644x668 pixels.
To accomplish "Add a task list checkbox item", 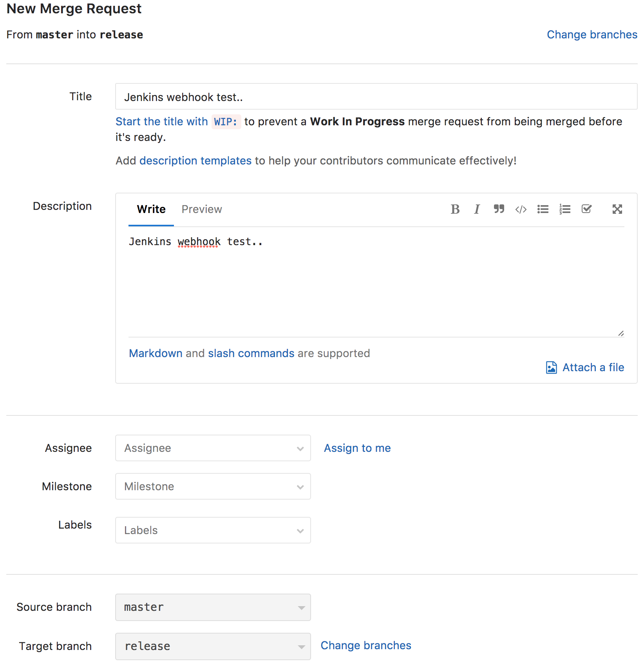I will pos(586,209).
